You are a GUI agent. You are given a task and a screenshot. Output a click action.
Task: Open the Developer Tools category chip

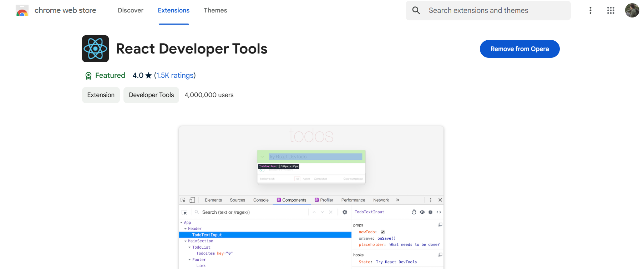151,95
